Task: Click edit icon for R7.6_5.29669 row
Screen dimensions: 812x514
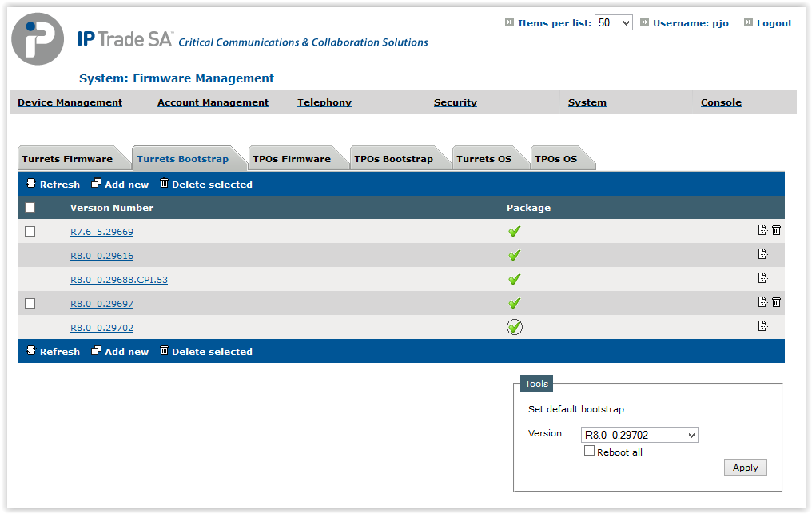Action: pos(762,230)
